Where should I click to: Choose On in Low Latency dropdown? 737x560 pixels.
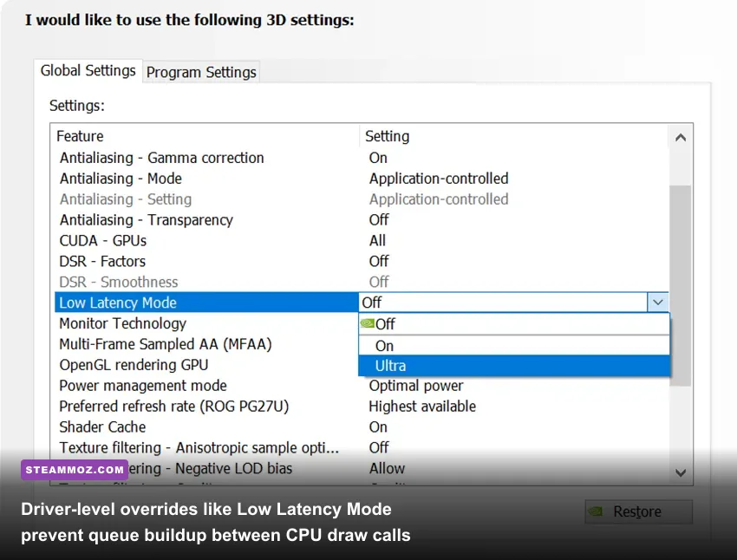point(514,346)
